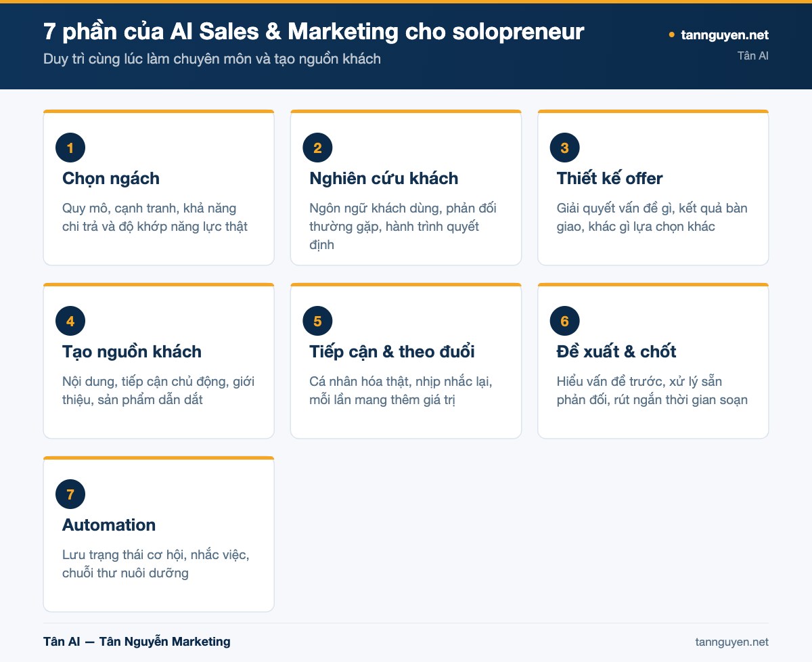Viewport: 812px width, 662px height.
Task: Click the number 4 badge
Action: click(x=70, y=322)
